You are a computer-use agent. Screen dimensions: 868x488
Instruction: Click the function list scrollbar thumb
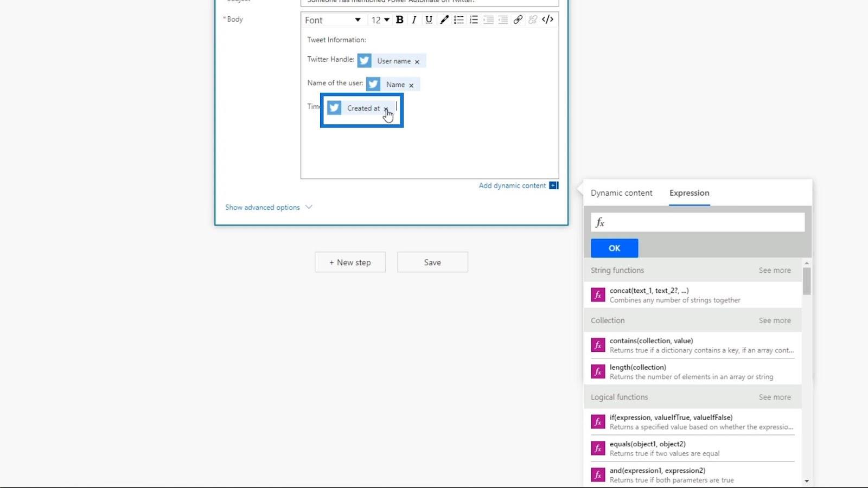[807, 281]
